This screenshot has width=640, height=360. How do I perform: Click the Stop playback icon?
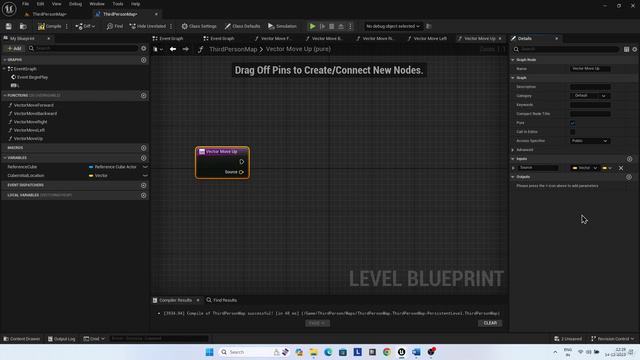(x=331, y=26)
